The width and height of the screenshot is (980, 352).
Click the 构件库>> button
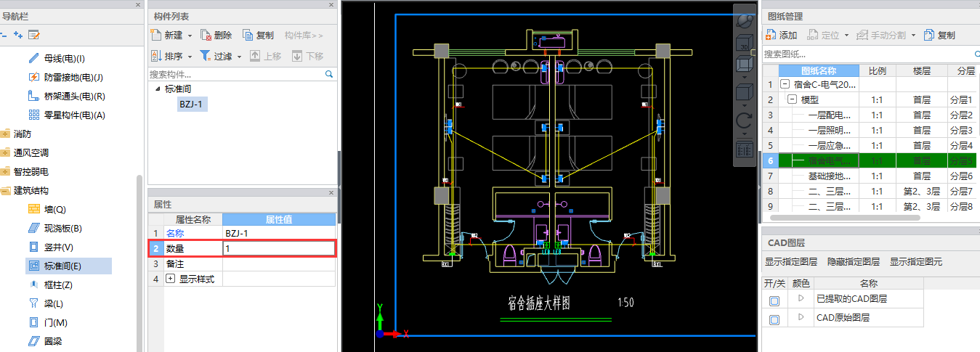303,35
